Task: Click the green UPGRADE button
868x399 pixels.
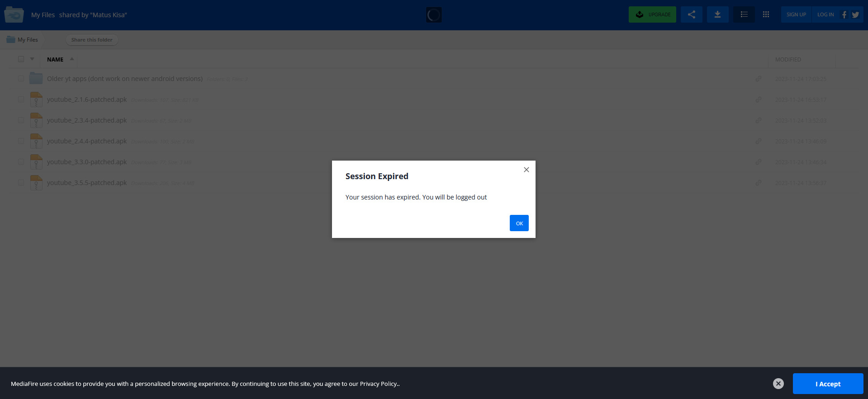Action: (x=652, y=14)
